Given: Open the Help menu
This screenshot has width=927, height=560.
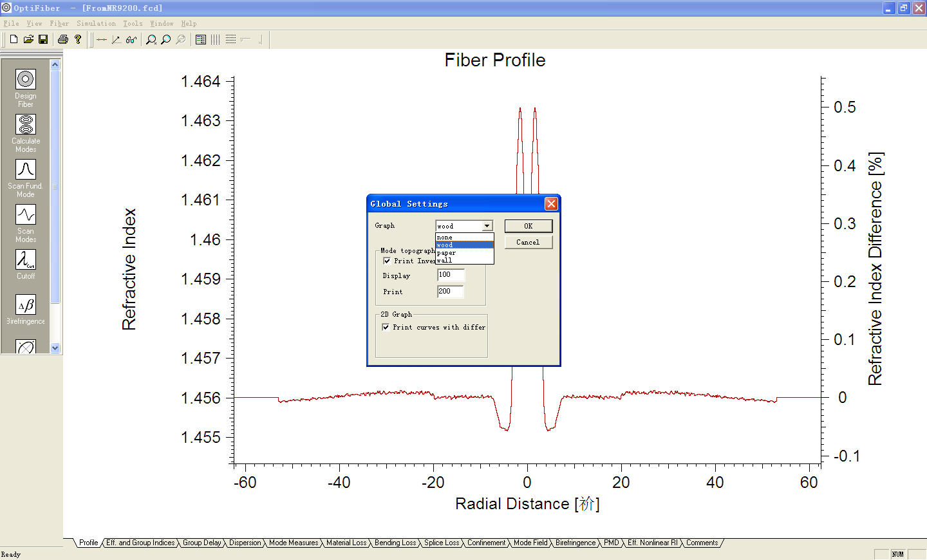Looking at the screenshot, I should (189, 23).
